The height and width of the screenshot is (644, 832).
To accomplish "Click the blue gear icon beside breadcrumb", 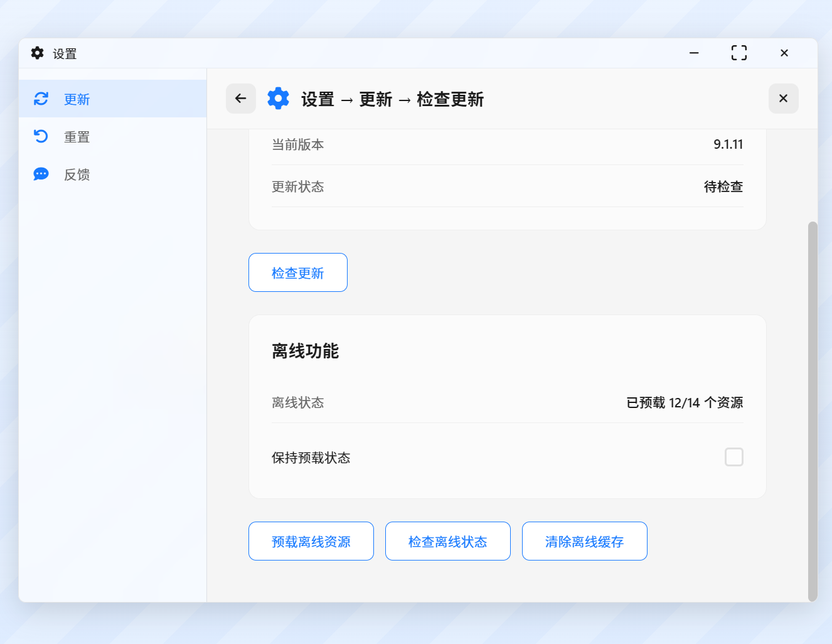I will point(279,99).
